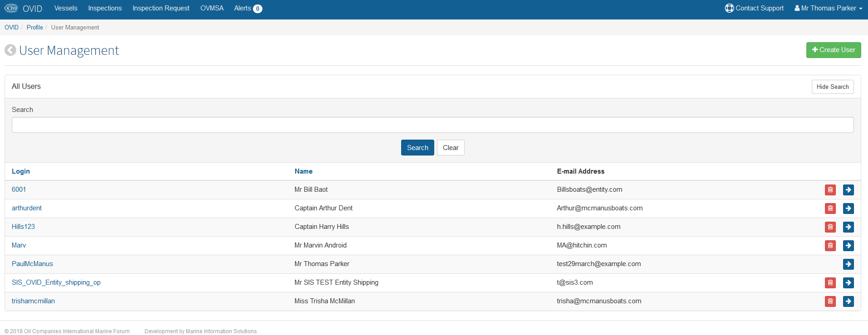Delete user SIS_OVID_Entity_shipping_op
The width and height of the screenshot is (868, 335).
coord(830,283)
